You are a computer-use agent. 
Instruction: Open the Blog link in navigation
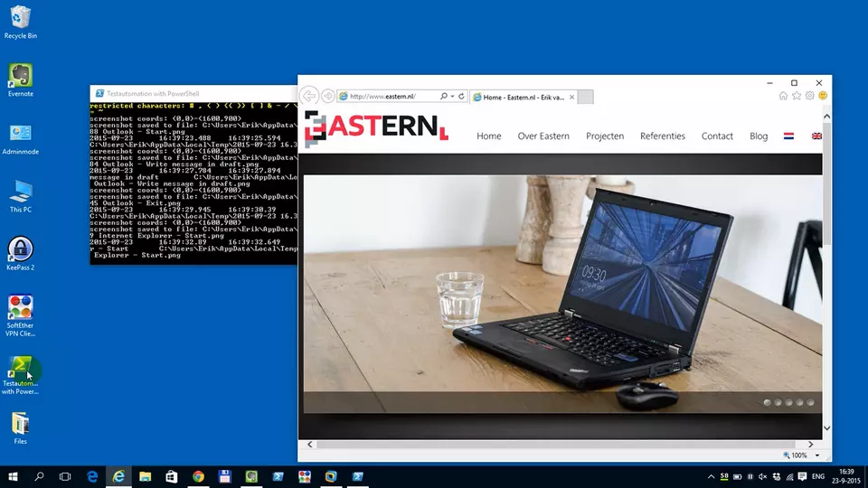[x=759, y=136]
